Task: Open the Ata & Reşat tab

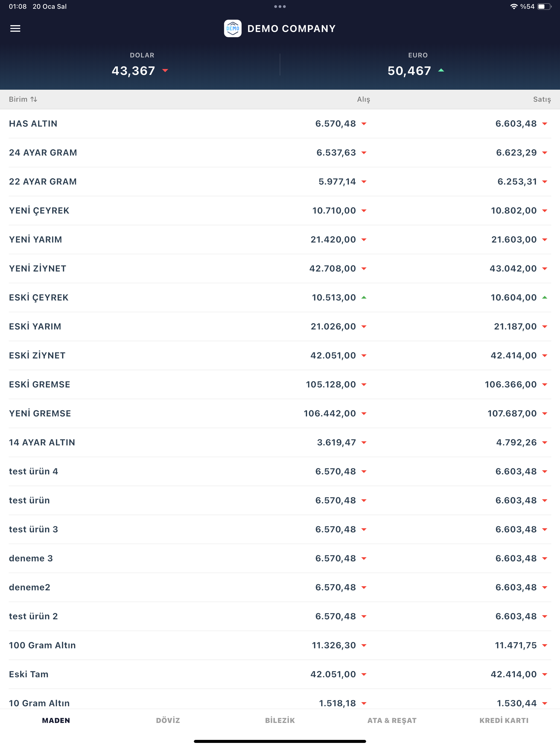Action: 392,720
